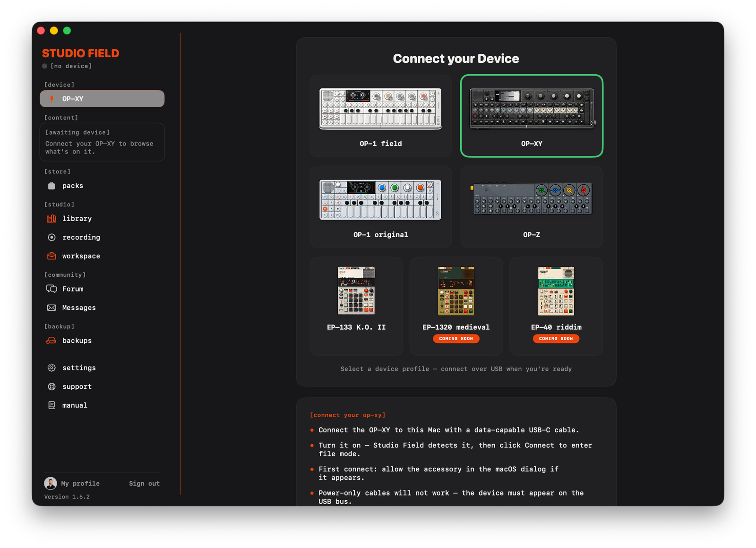Viewport: 756px width, 548px height.
Task: Open the packs store bag icon
Action: tap(52, 186)
